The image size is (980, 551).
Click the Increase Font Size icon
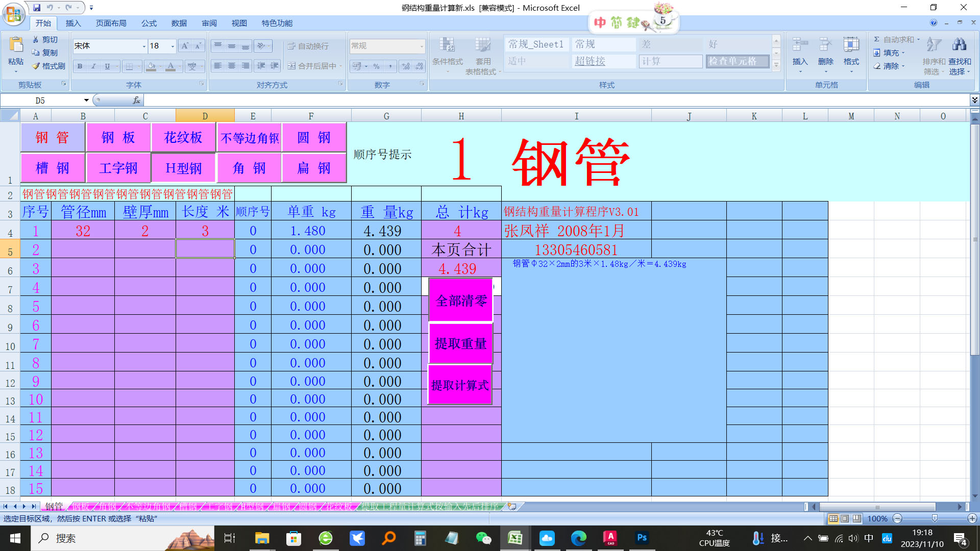pos(185,46)
